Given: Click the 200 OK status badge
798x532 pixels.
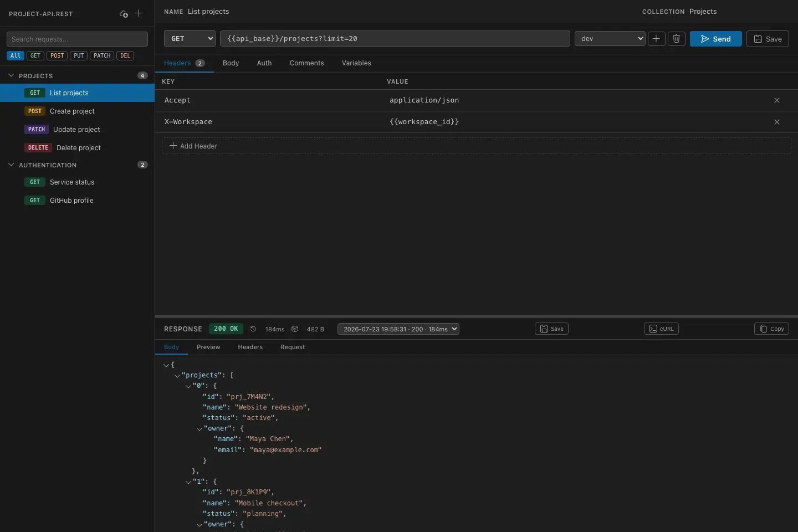Looking at the screenshot, I should pyautogui.click(x=226, y=329).
